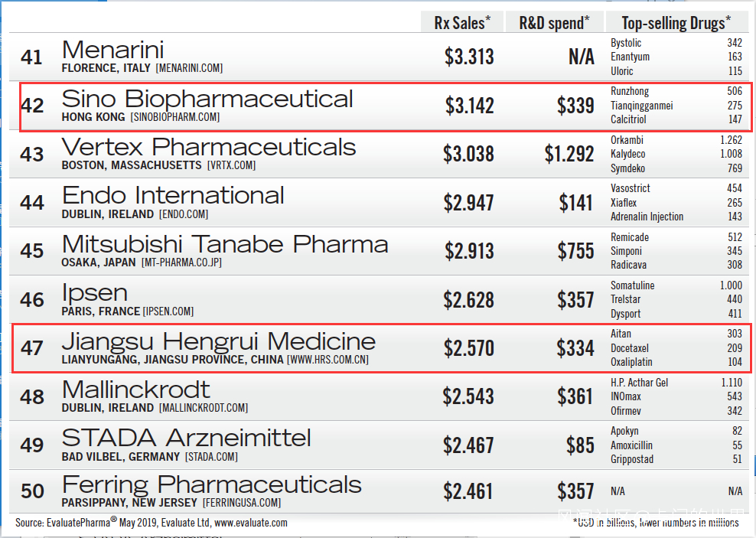The height and width of the screenshot is (538, 756).
Task: Follow the VRTX.COM link
Action: pos(231,165)
